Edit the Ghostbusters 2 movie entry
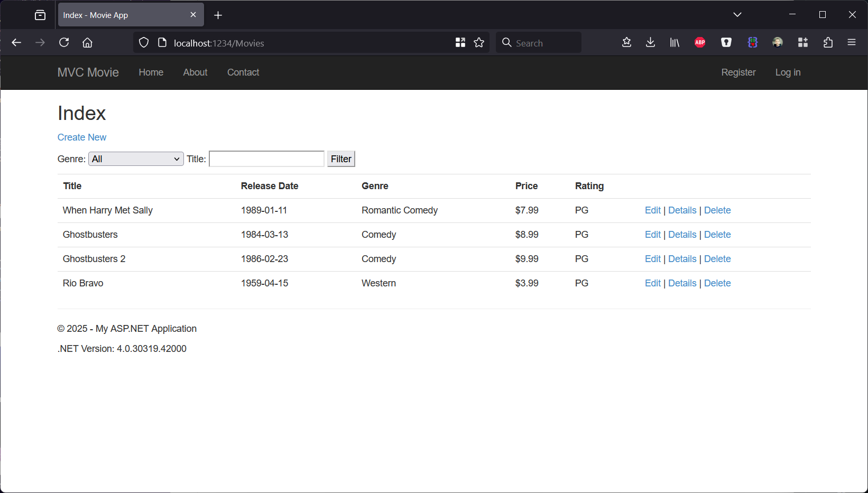The width and height of the screenshot is (868, 493). [x=652, y=258]
